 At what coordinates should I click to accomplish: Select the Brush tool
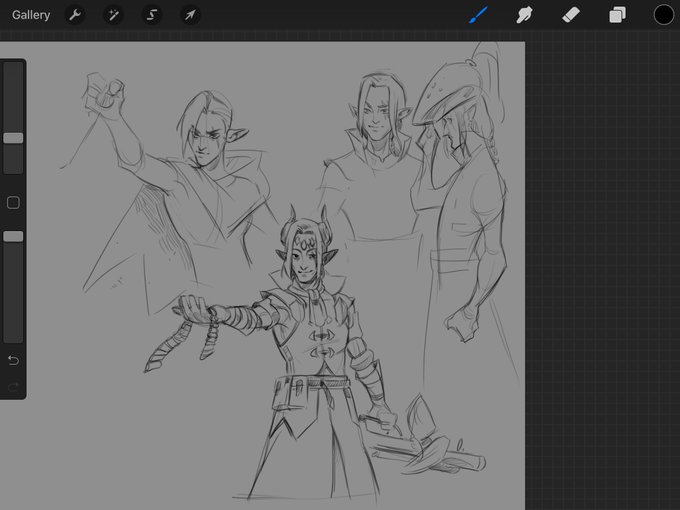(x=478, y=15)
